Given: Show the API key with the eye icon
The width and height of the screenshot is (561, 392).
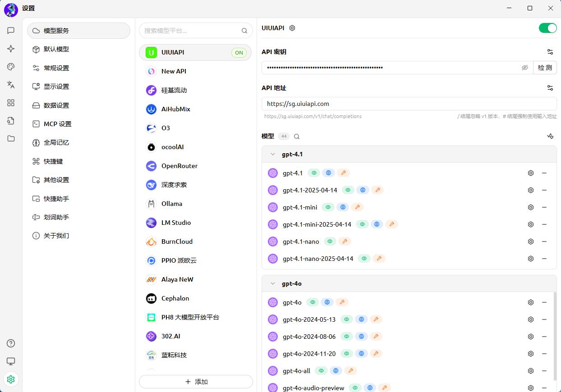Looking at the screenshot, I should (x=525, y=68).
